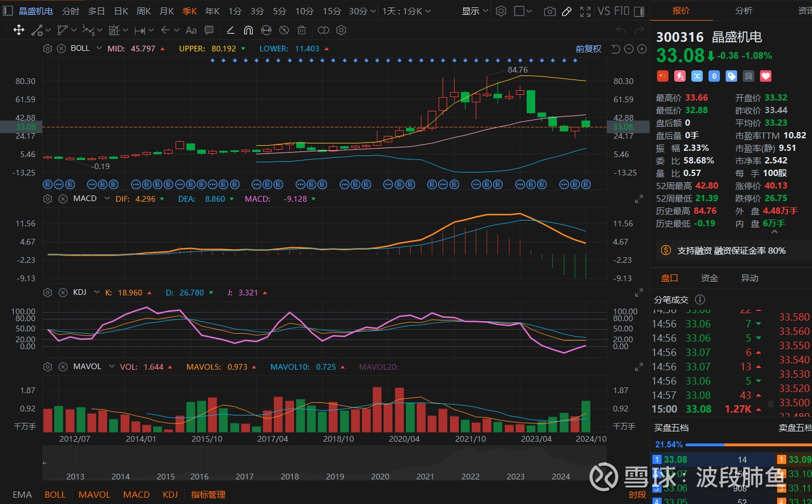
Task: Remove the MACD indicator
Action: pyautogui.click(x=63, y=199)
